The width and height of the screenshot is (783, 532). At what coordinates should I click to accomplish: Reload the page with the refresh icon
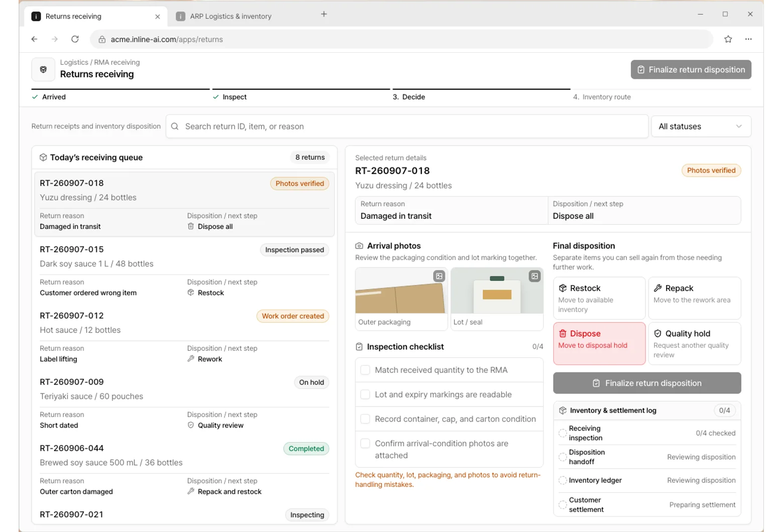click(75, 39)
